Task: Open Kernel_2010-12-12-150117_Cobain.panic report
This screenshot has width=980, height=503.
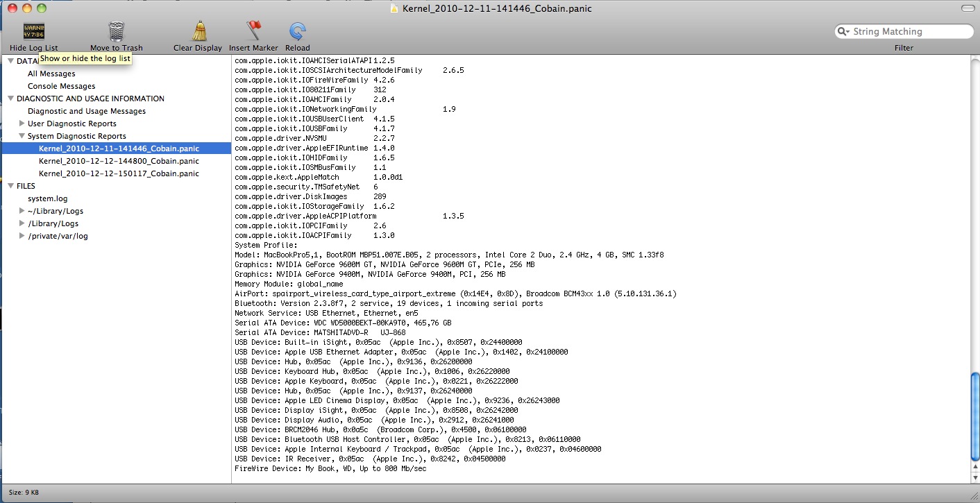Action: [x=119, y=173]
